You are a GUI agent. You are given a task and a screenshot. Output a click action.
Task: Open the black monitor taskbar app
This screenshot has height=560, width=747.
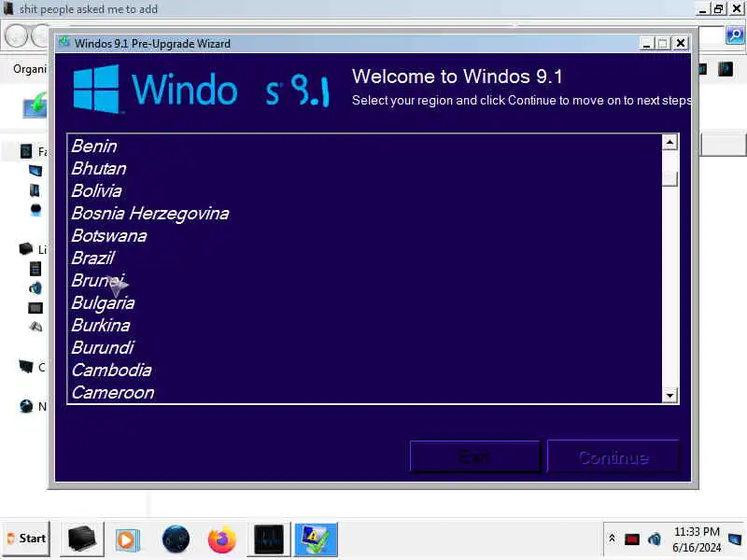(x=269, y=539)
